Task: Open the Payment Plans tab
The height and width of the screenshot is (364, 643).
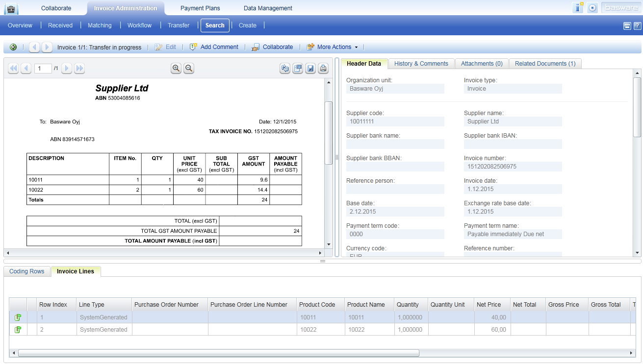Action: click(x=200, y=8)
